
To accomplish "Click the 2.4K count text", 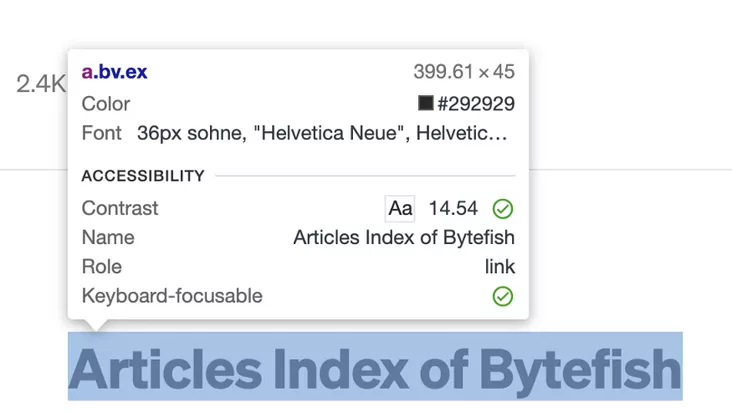I will tap(40, 84).
